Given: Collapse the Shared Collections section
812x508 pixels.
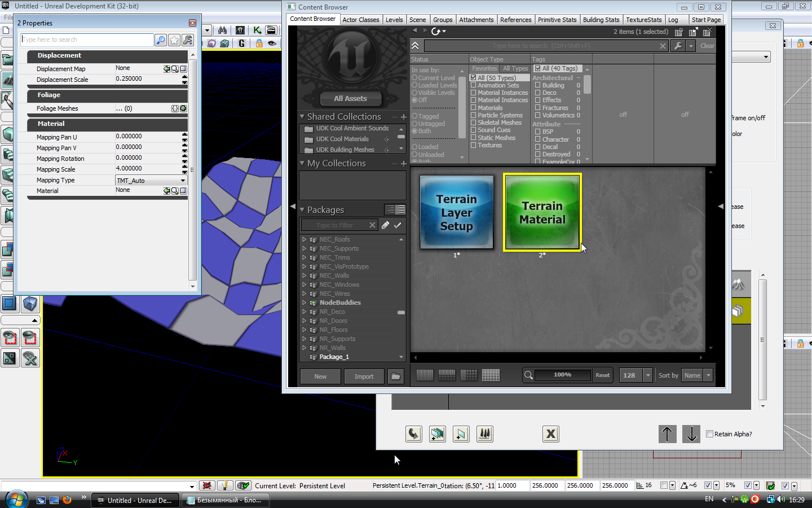Looking at the screenshot, I should pos(302,117).
